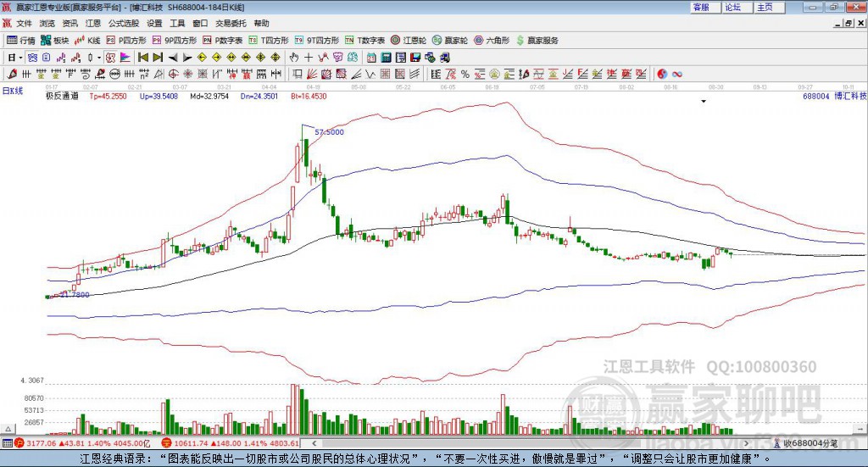
Task: Click small black triangle above chart
Action: click(704, 102)
